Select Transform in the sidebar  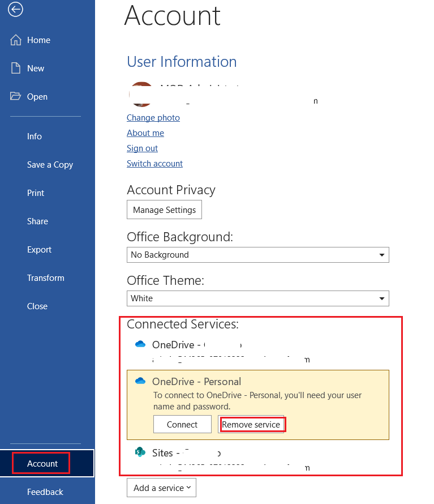click(x=47, y=277)
